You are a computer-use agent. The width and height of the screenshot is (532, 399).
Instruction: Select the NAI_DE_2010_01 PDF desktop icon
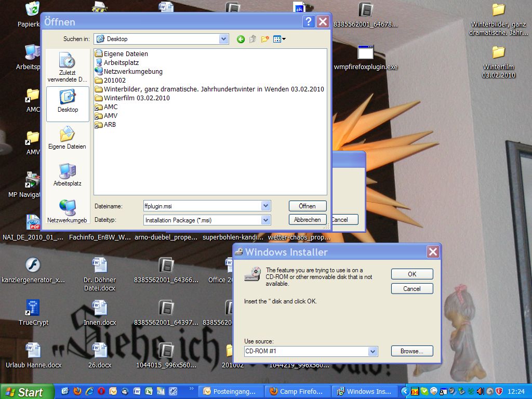coord(33,228)
